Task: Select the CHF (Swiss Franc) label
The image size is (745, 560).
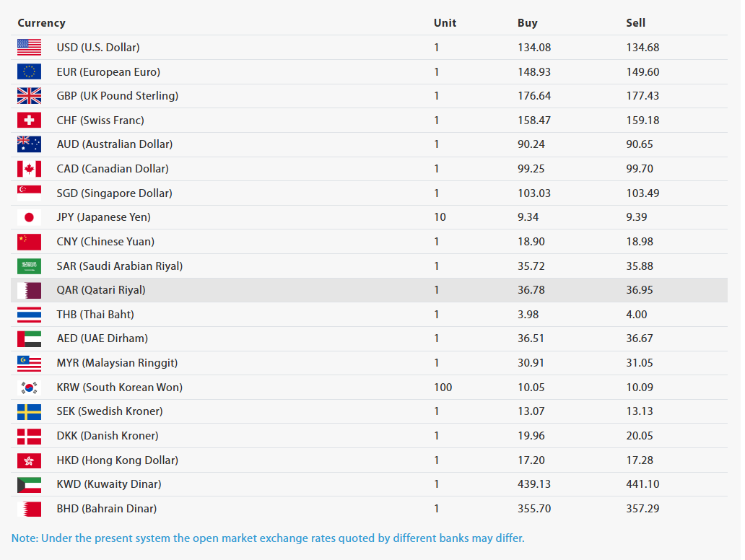Action: coord(100,121)
